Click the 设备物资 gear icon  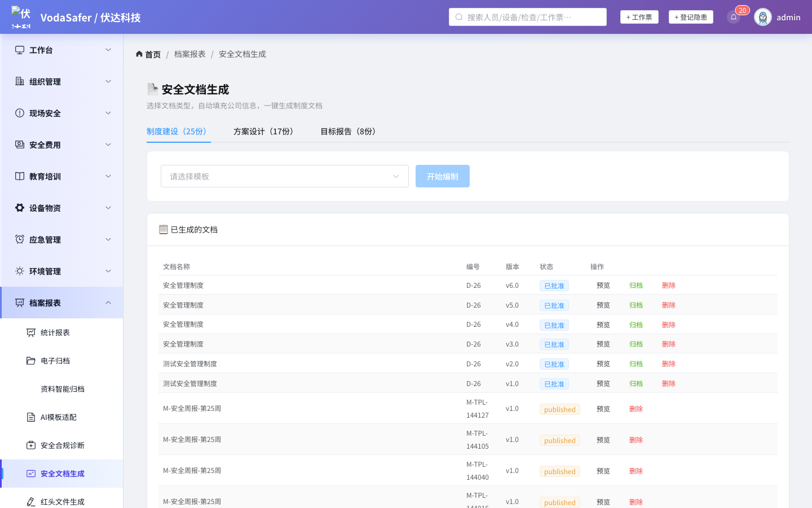click(x=20, y=208)
